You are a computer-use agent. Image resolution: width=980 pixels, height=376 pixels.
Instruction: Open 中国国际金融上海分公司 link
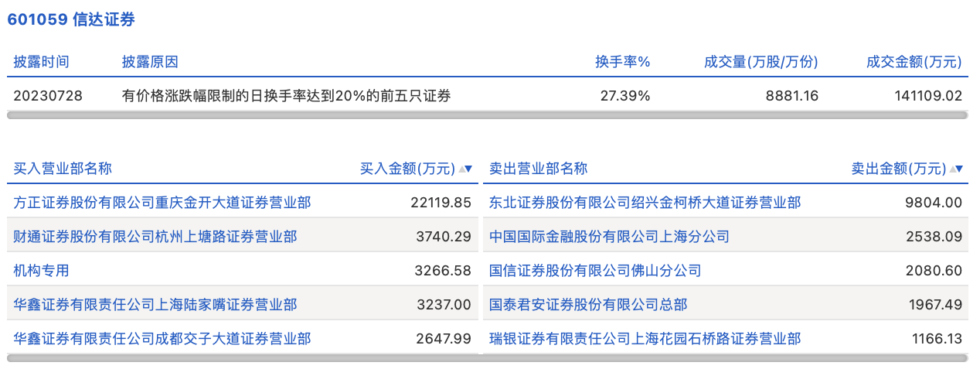click(x=609, y=237)
